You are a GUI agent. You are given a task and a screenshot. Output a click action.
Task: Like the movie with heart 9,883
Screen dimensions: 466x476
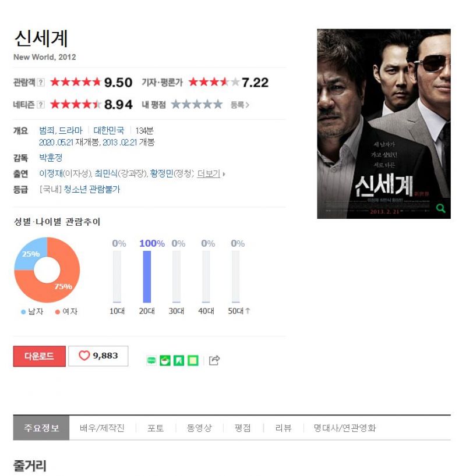click(98, 356)
